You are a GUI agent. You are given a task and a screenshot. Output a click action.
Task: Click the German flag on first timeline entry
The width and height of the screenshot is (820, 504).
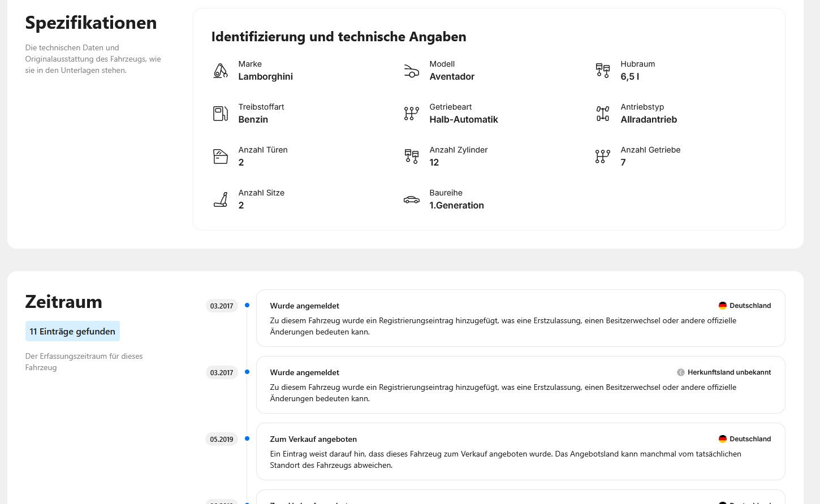[722, 306]
